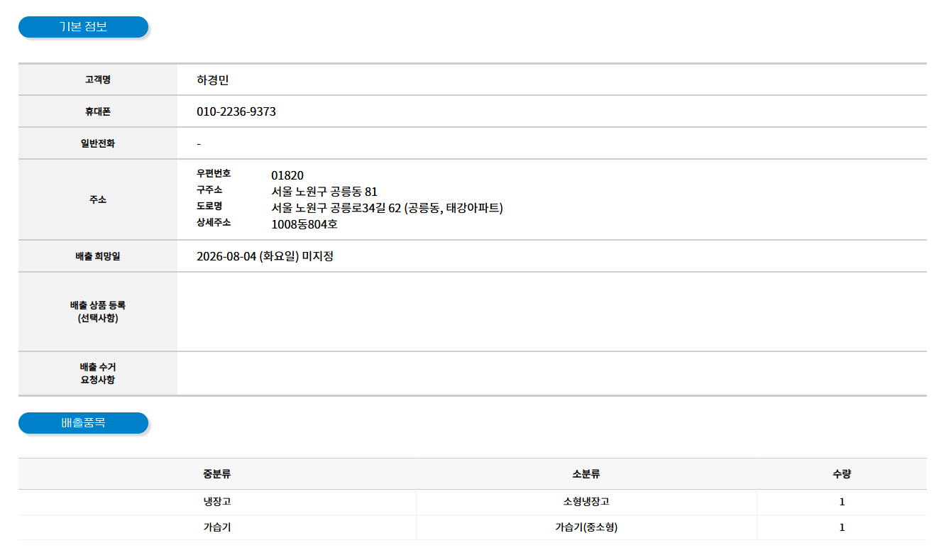Select the old address 서울 노원구 공릉동 81
939x560 pixels.
[324, 192]
